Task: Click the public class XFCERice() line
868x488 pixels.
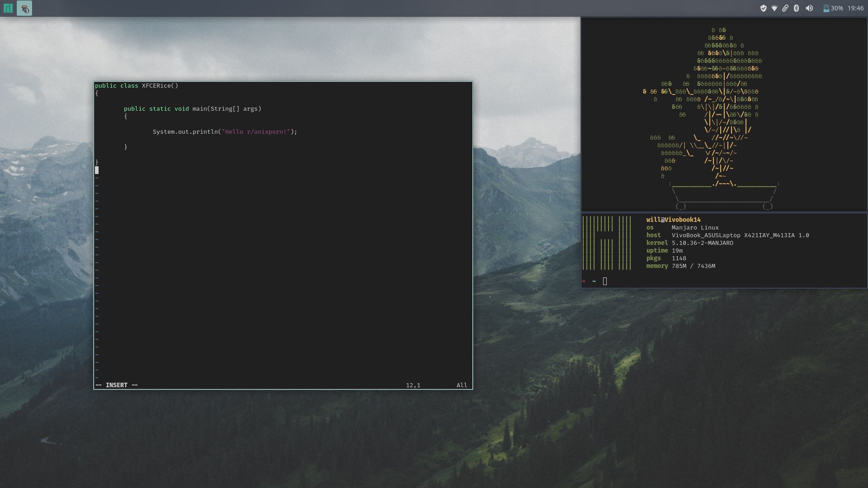Action: [137, 85]
